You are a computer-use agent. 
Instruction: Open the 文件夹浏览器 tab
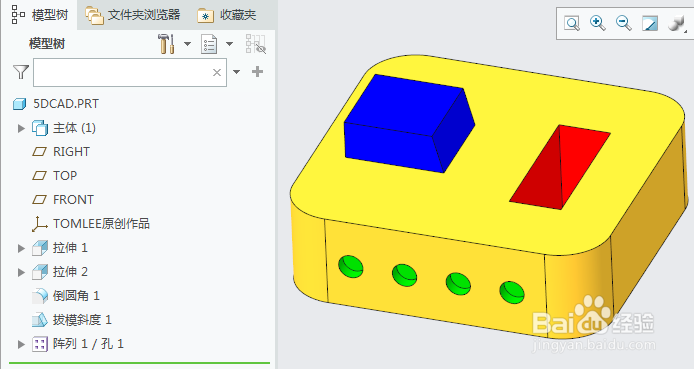coord(133,15)
